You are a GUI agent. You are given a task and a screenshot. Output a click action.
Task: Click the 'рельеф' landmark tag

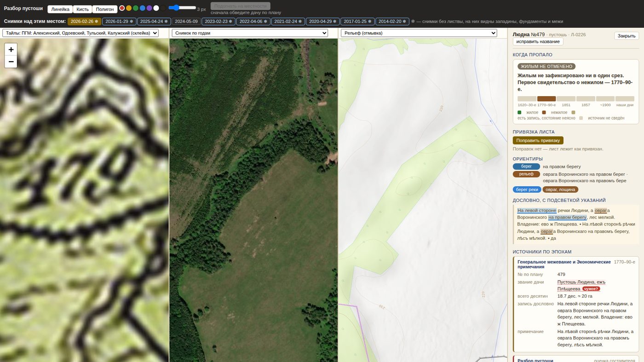click(526, 174)
